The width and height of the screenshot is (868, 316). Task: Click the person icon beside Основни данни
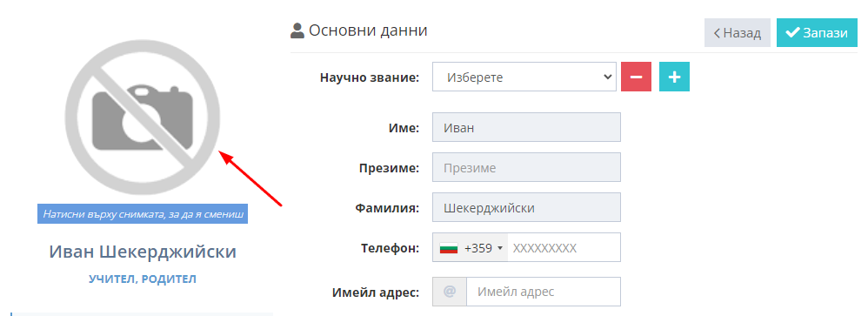(297, 30)
